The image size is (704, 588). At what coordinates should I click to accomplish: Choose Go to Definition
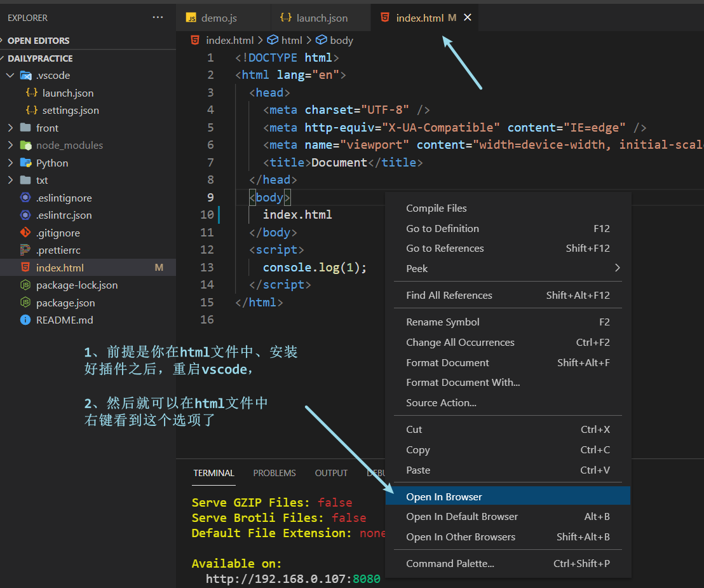coord(508,228)
